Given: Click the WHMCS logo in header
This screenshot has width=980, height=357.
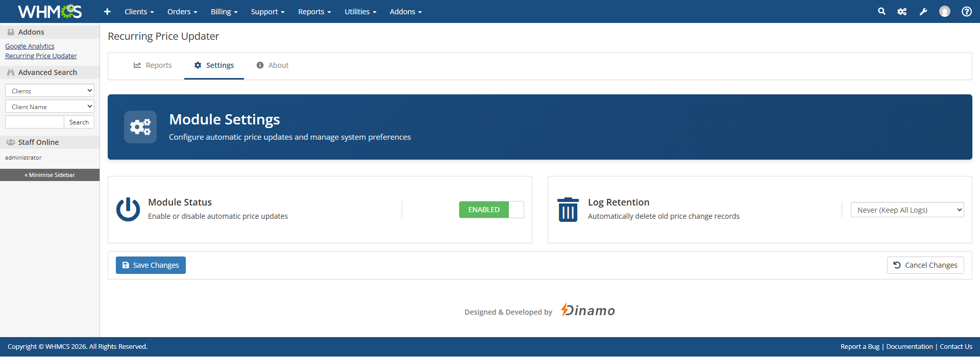Looking at the screenshot, I should (50, 11).
